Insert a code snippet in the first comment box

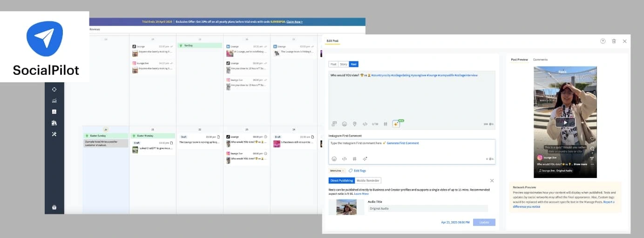tap(345, 159)
